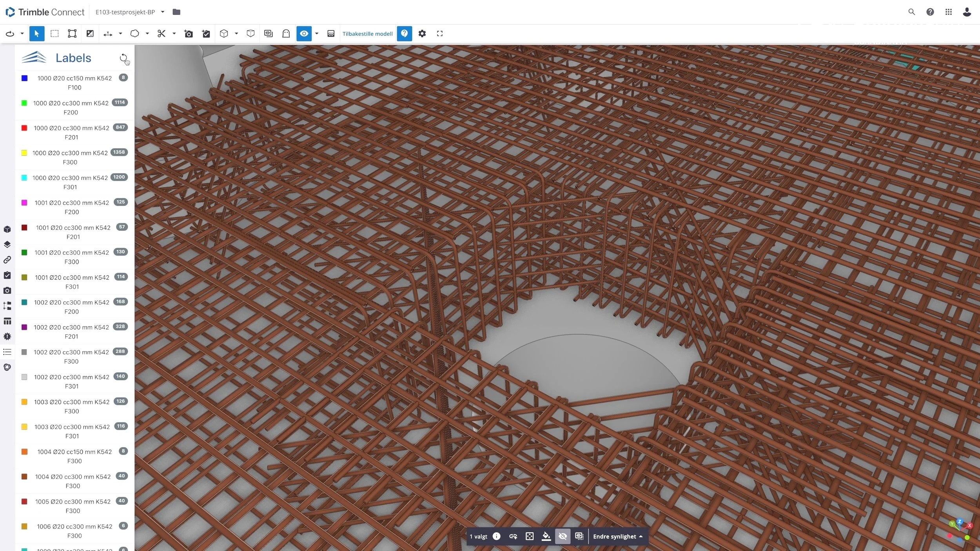Reset model with Tilbakestille modell

point(368,34)
